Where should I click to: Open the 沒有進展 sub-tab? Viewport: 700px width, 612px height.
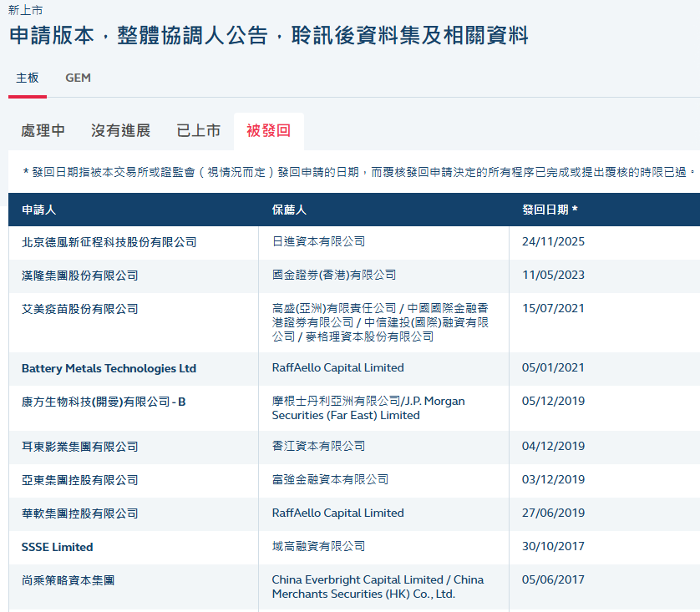[120, 131]
